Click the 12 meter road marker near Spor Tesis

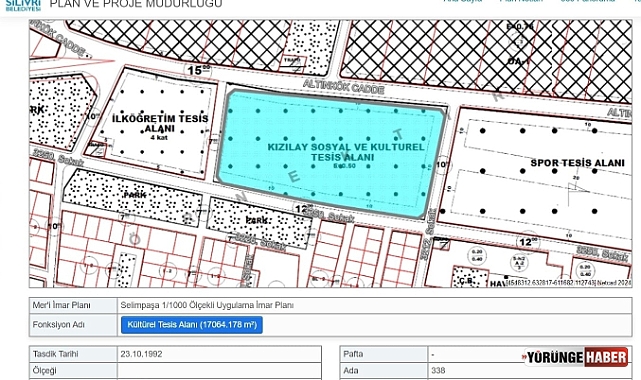[528, 242]
